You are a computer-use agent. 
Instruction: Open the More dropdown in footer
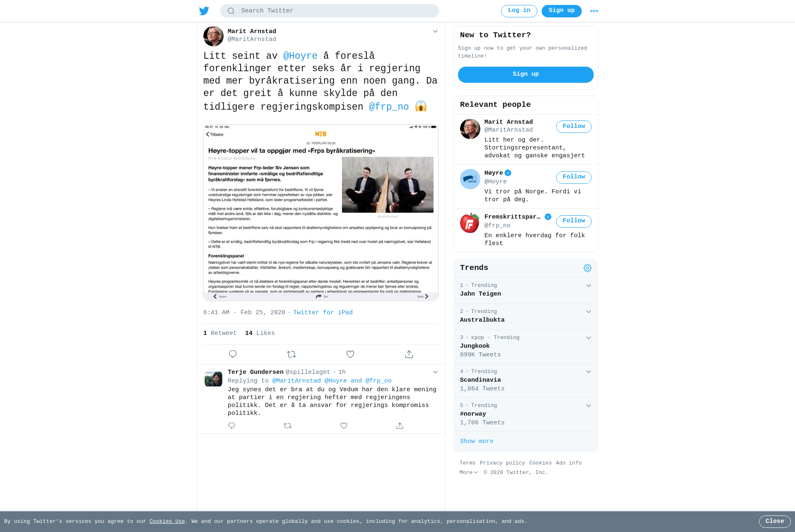pos(469,472)
